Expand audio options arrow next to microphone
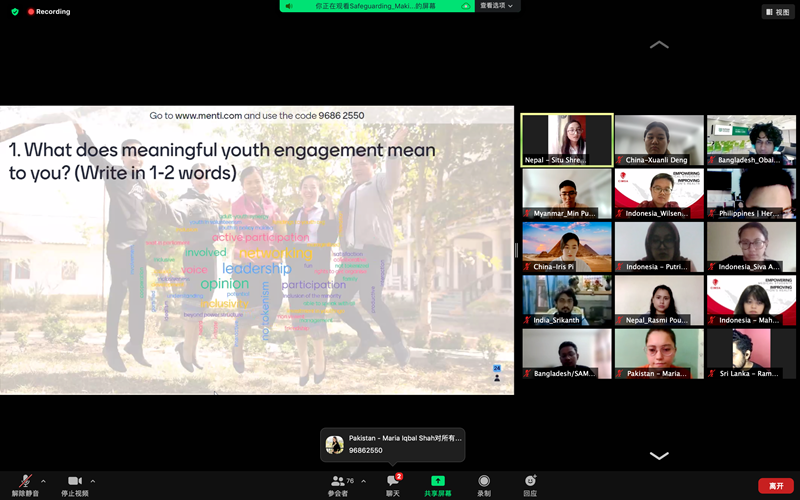800x500 pixels. (x=43, y=481)
